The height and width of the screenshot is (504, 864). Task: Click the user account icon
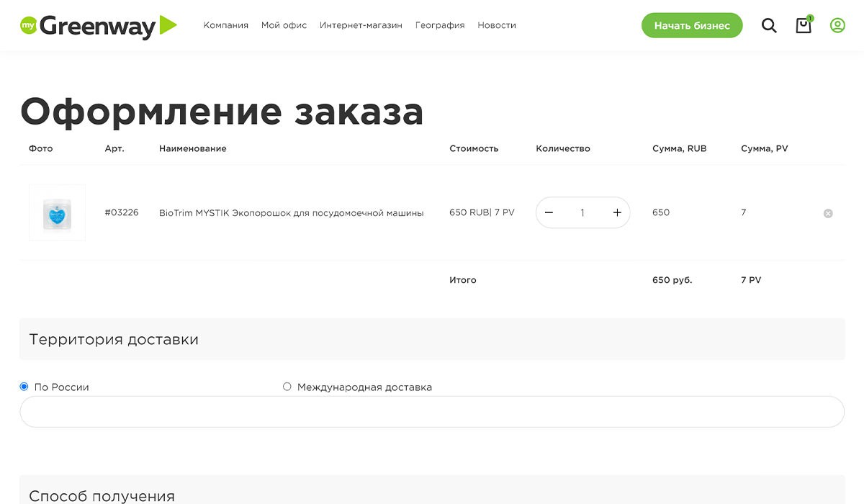coord(837,24)
